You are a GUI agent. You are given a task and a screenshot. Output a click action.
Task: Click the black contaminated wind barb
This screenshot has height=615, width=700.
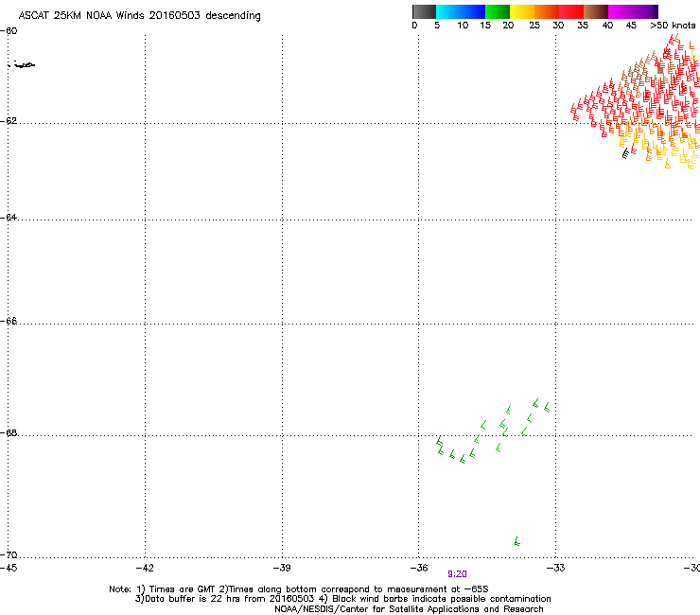point(625,153)
